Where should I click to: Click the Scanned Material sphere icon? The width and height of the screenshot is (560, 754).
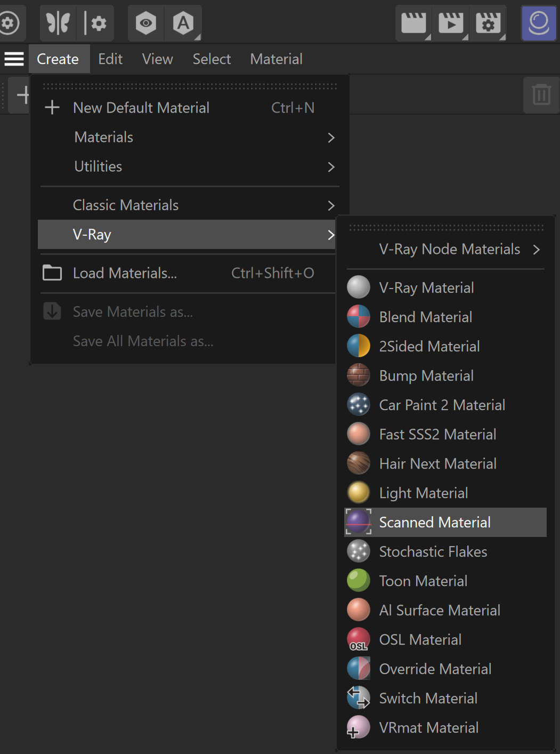coord(359,522)
